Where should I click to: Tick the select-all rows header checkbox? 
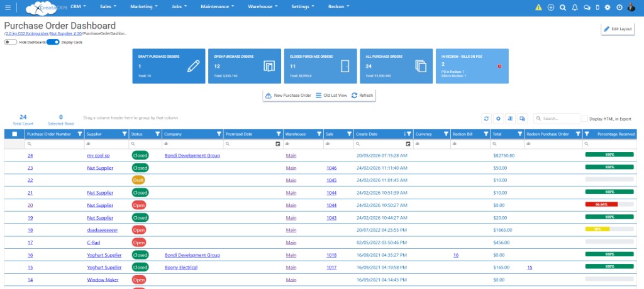pos(15,134)
